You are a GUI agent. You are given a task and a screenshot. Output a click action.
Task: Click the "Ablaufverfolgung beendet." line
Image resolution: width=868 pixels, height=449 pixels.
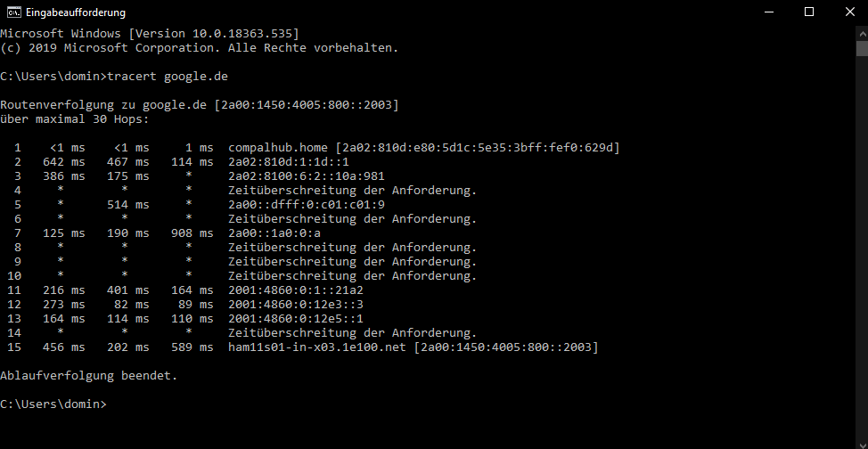tap(89, 375)
